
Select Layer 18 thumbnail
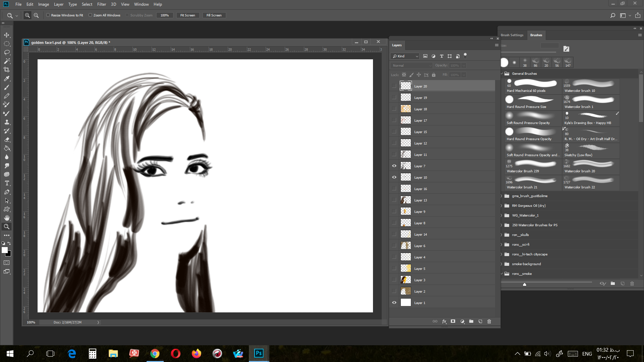coord(406,109)
